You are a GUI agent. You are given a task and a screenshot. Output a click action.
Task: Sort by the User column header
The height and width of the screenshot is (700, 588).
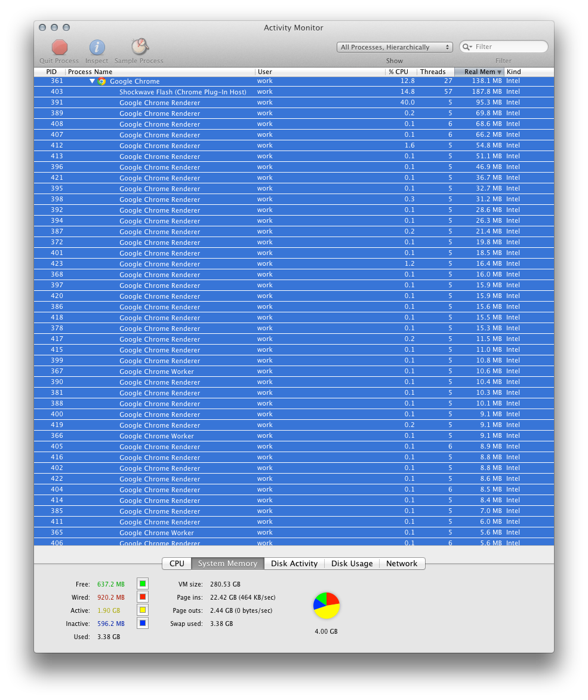pyautogui.click(x=320, y=72)
